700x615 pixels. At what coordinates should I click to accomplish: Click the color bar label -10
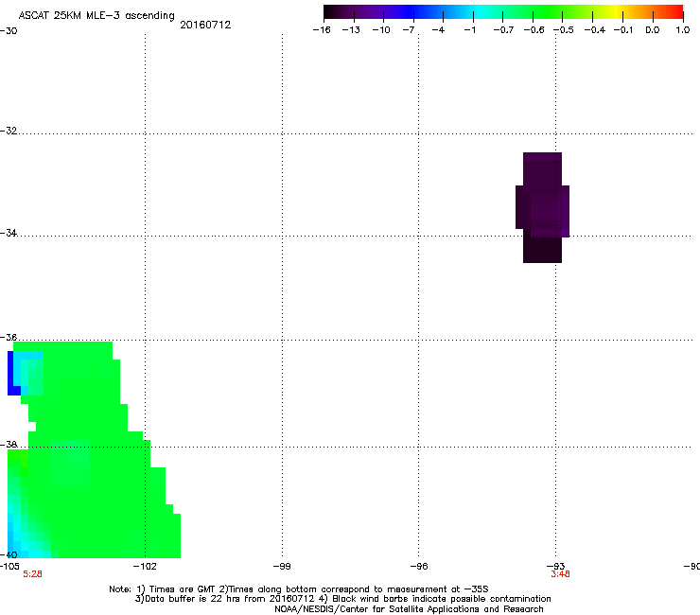tap(381, 30)
